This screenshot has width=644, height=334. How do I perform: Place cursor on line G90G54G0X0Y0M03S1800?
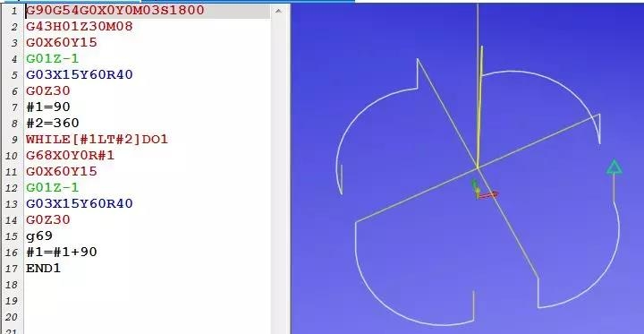115,10
